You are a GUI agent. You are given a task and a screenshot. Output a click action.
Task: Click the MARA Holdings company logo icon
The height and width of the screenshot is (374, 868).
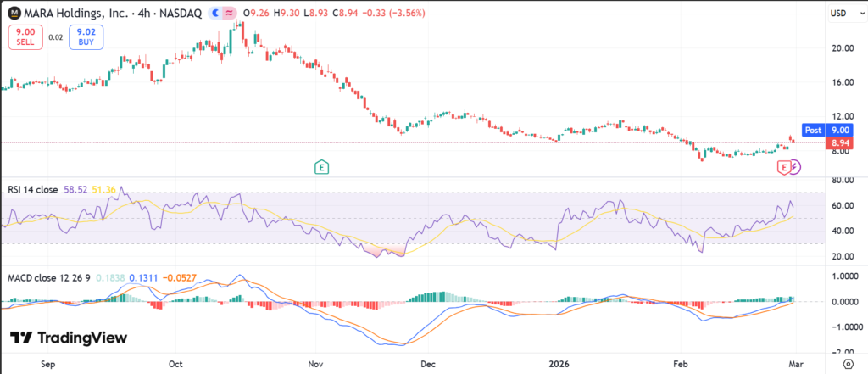14,14
